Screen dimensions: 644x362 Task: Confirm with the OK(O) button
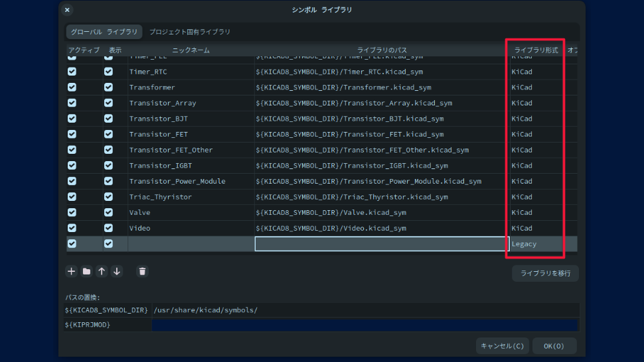click(x=554, y=346)
